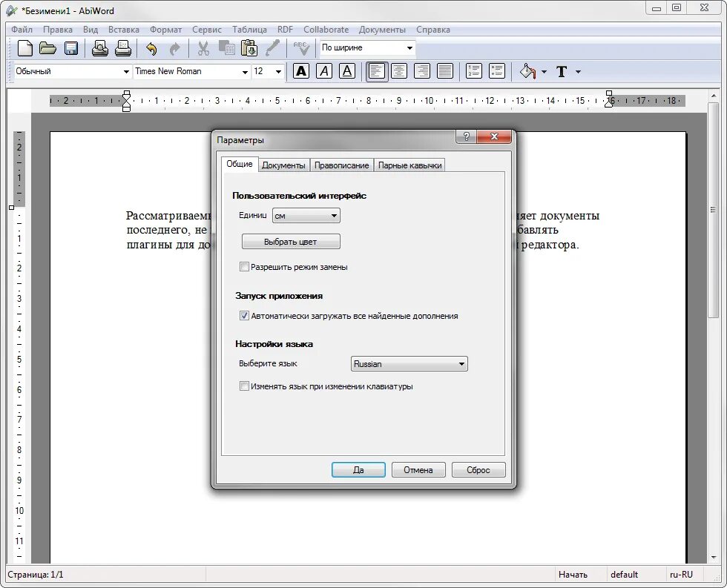Redo the last undone action

[x=174, y=49]
